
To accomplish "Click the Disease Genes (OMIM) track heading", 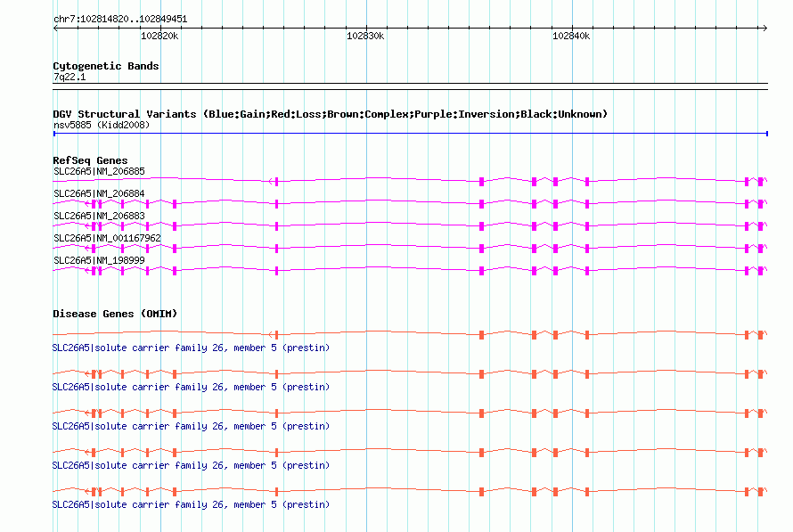I will click(x=115, y=314).
